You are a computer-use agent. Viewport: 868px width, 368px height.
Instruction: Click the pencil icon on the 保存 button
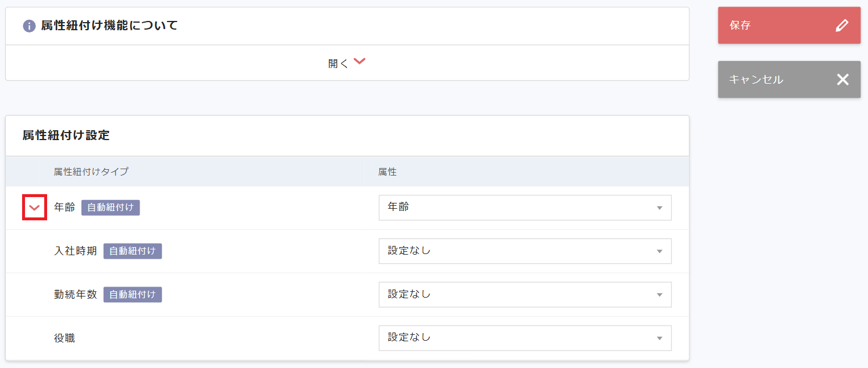coord(842,25)
